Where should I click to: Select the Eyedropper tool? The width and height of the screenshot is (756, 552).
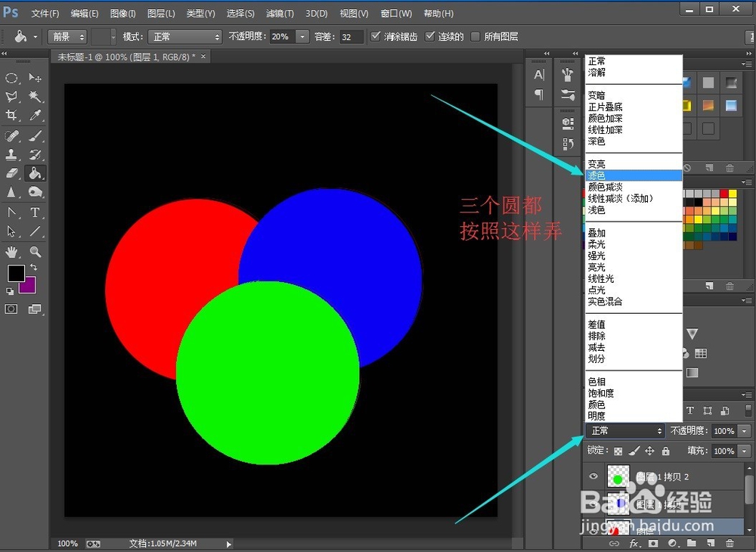click(x=35, y=115)
